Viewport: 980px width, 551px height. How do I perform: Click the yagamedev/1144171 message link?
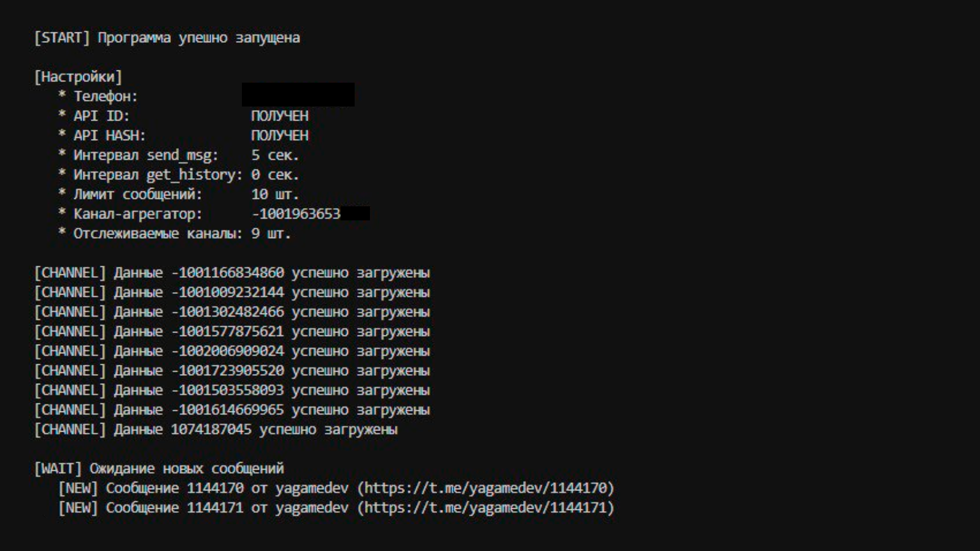point(486,508)
